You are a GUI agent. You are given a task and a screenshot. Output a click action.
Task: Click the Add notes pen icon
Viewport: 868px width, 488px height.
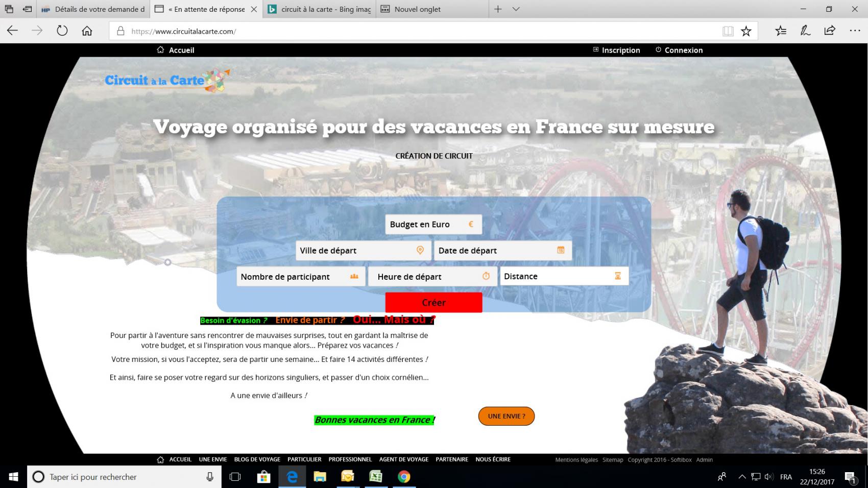click(x=805, y=31)
